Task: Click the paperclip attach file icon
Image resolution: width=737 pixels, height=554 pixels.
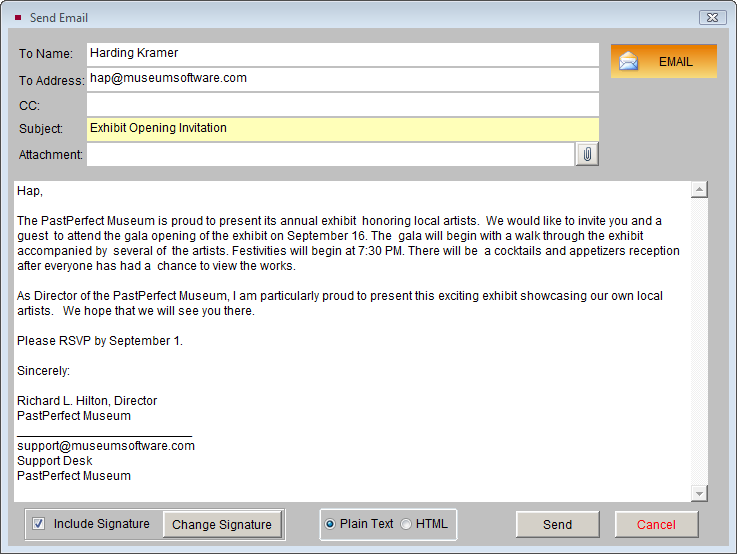Action: (587, 154)
